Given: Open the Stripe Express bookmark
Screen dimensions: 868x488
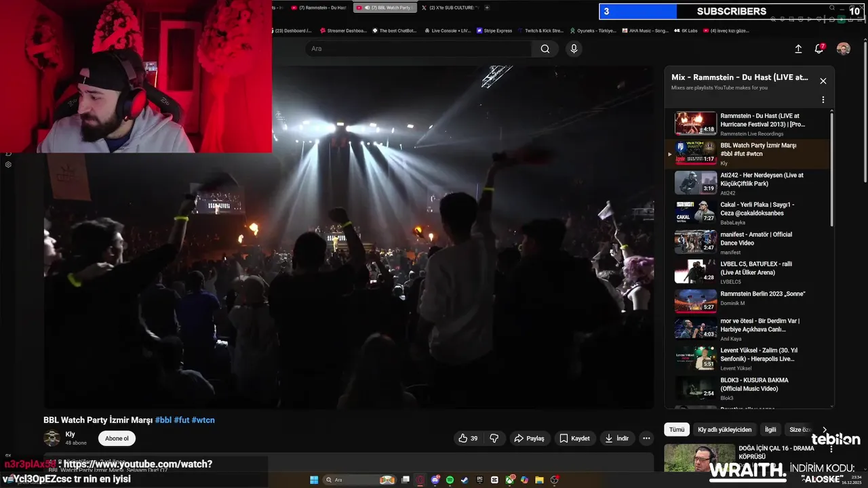Looking at the screenshot, I should coord(494,30).
